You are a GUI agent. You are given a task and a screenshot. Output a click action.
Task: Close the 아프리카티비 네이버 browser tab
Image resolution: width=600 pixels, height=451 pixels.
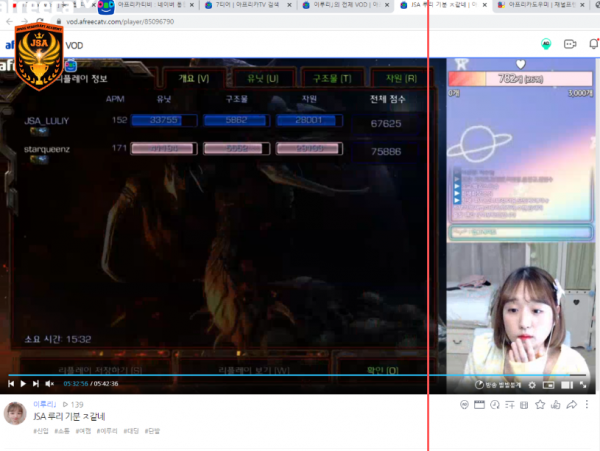coord(192,5)
